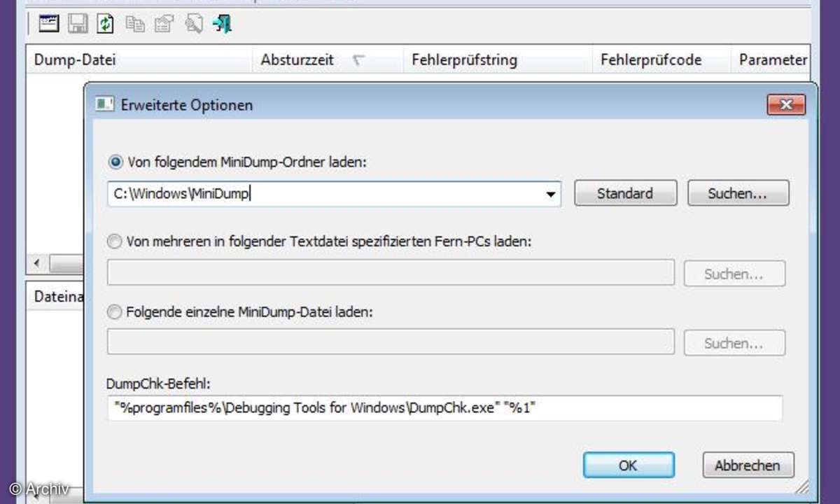Viewport: 840px width, 504px height.
Task: Click the Fehlerprüfcode column header
Action: point(651,60)
